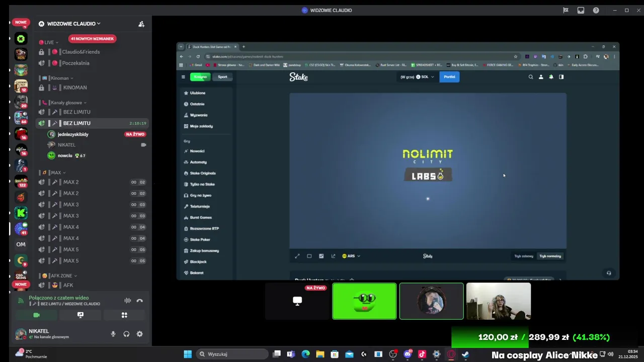Open Stake search magnifier icon
Screen dimensions: 644x362
(530, 77)
